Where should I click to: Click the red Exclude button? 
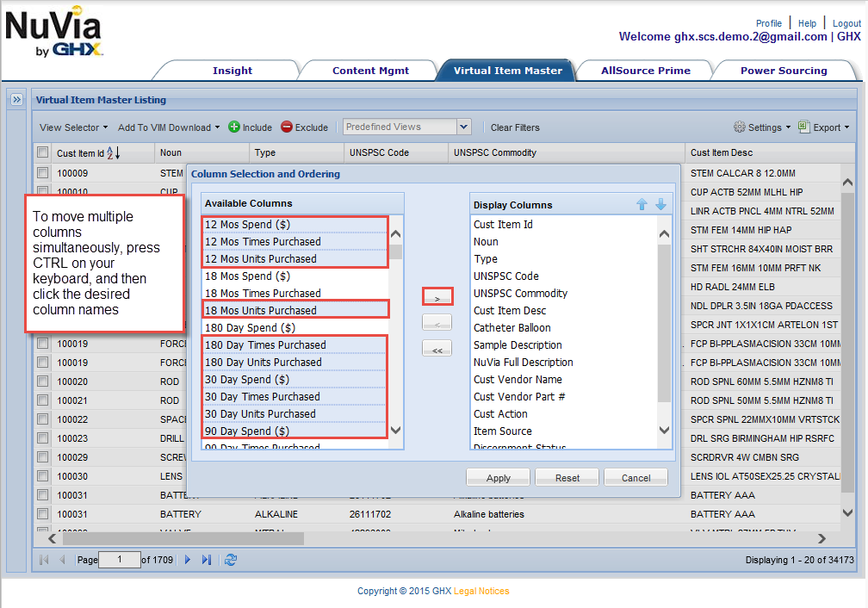click(305, 127)
